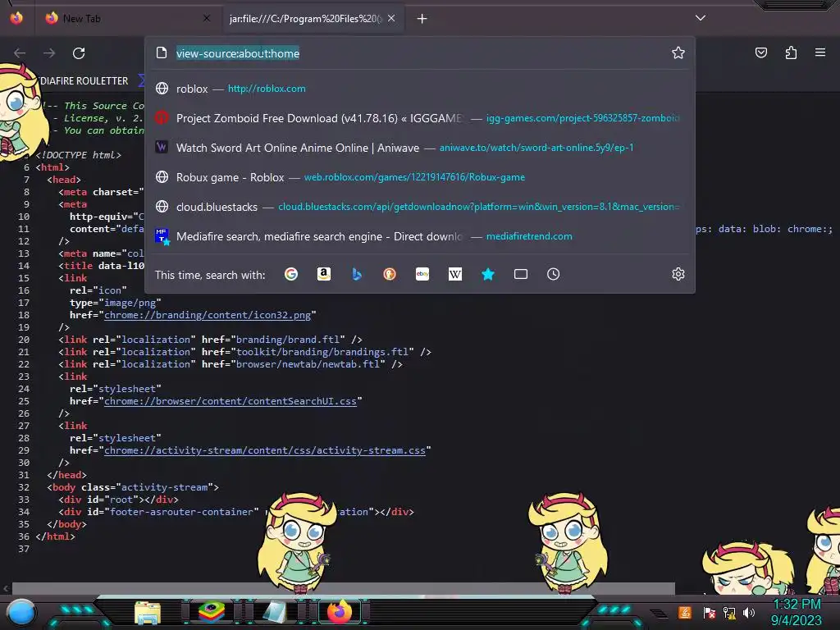
Task: Search this time with Google
Action: click(x=291, y=274)
